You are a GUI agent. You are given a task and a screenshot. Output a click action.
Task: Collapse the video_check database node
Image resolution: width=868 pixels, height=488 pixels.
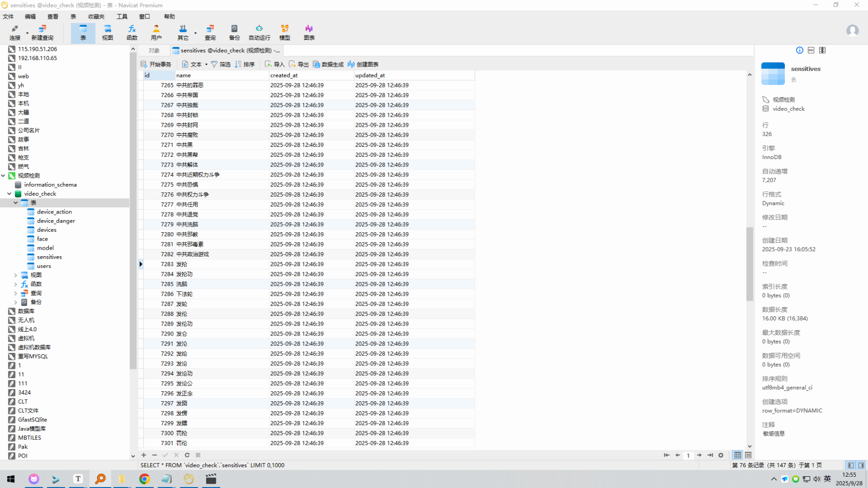(9, 194)
